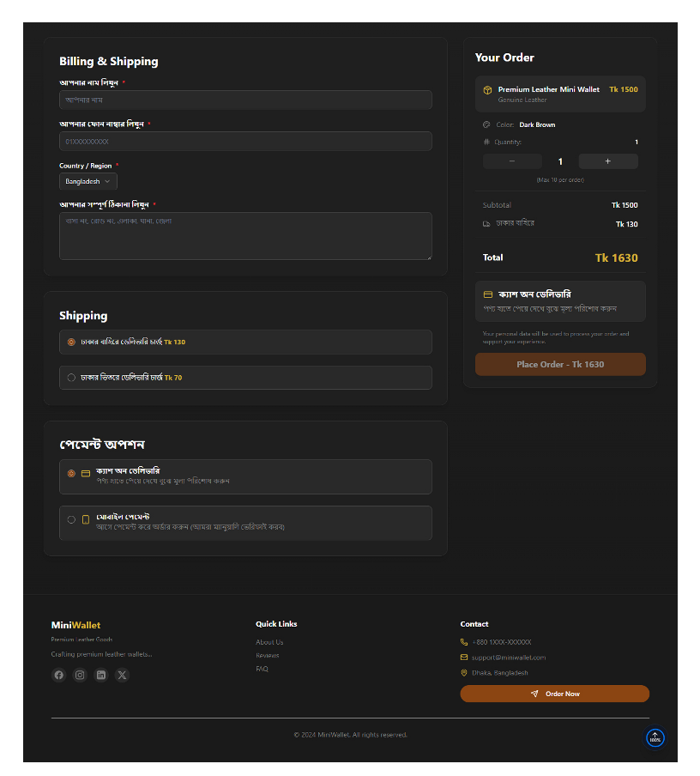The height and width of the screenshot is (776, 700).
Task: Click into the full address textarea
Action: pyautogui.click(x=245, y=236)
